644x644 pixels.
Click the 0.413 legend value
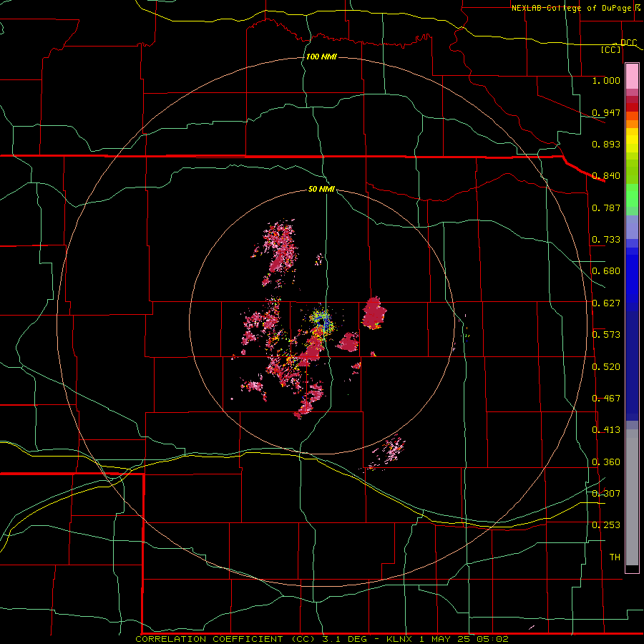[606, 429]
